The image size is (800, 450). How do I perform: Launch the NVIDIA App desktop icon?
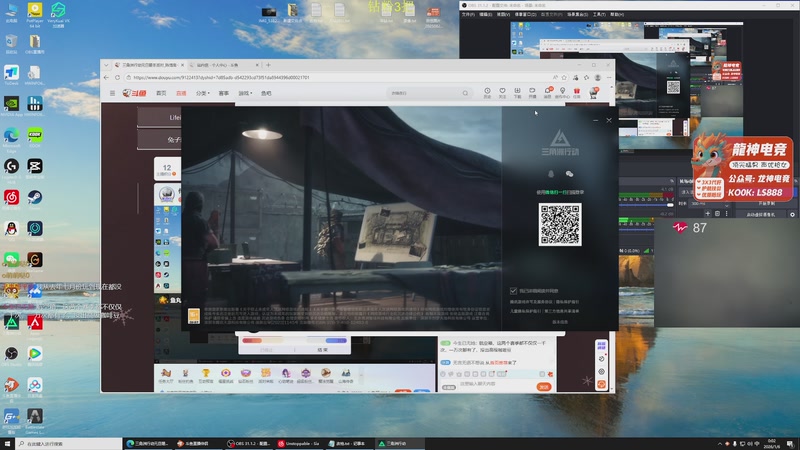11,106
